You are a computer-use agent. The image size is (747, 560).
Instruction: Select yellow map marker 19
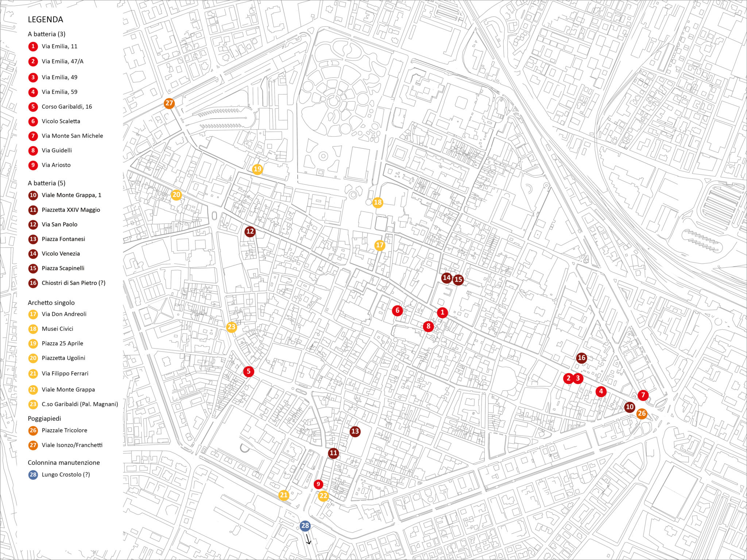click(x=258, y=169)
